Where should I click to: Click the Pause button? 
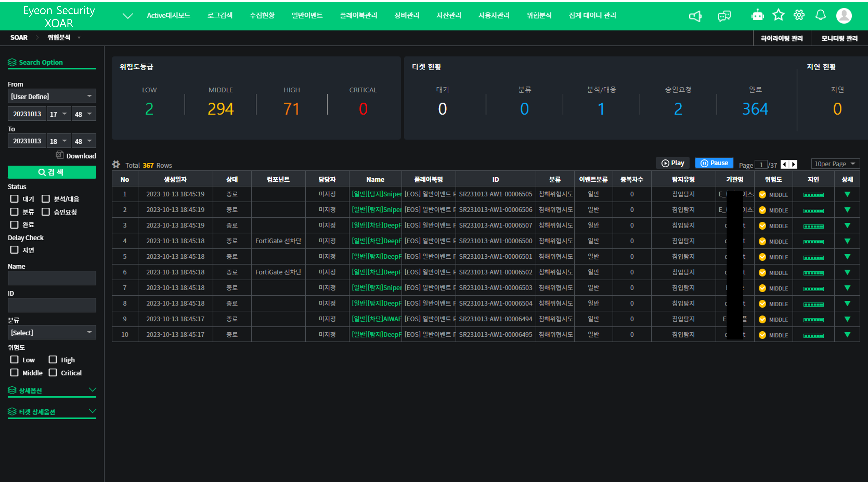point(714,163)
